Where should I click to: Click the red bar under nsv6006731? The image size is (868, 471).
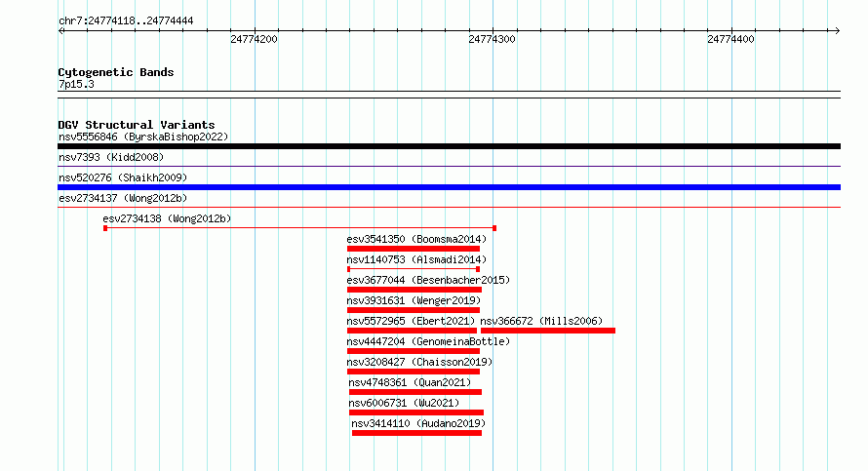[x=416, y=412]
